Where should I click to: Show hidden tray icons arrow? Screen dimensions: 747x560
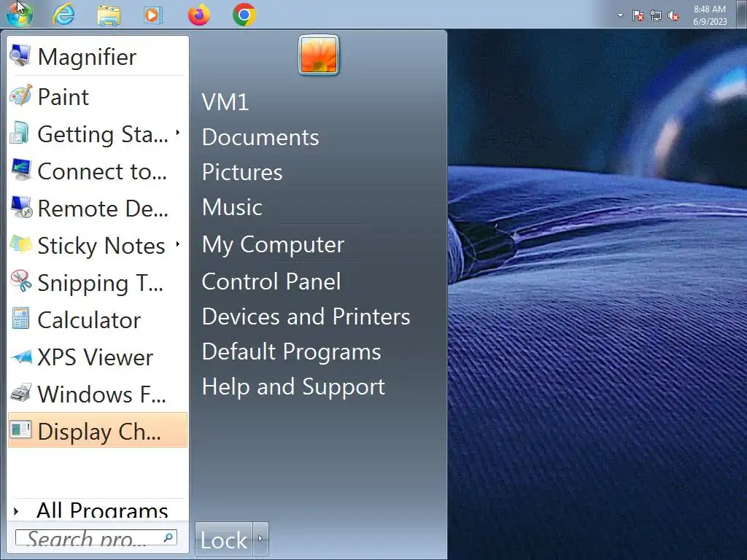point(620,15)
